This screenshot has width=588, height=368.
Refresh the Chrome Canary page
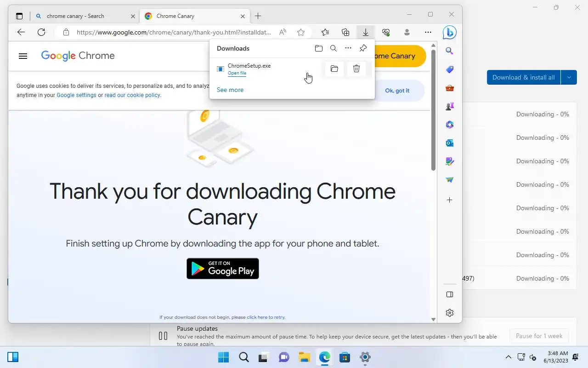[41, 32]
